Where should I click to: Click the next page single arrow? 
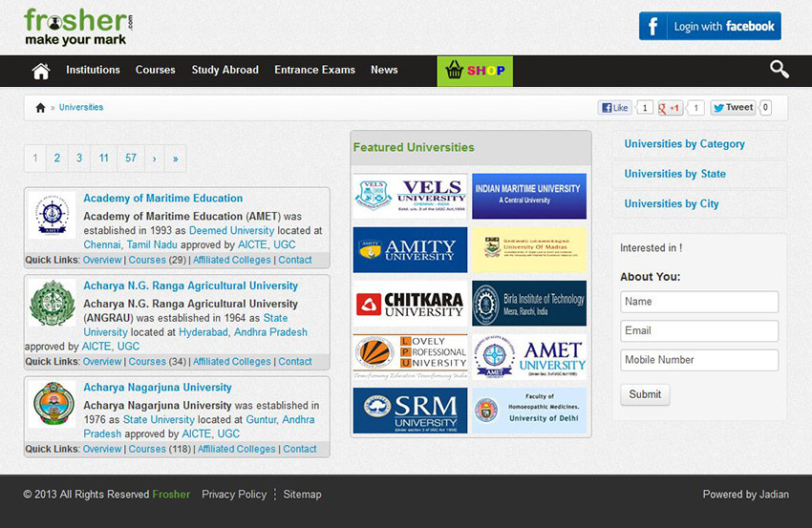155,158
